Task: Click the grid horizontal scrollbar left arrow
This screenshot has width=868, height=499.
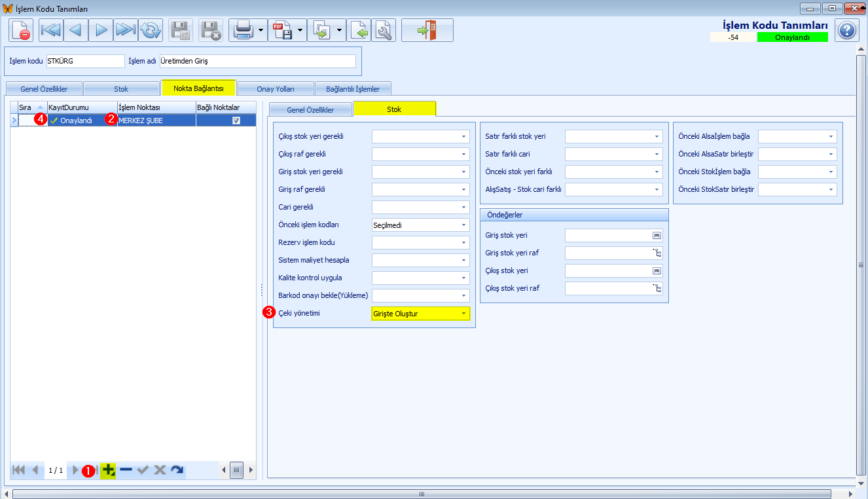Action: tap(224, 470)
